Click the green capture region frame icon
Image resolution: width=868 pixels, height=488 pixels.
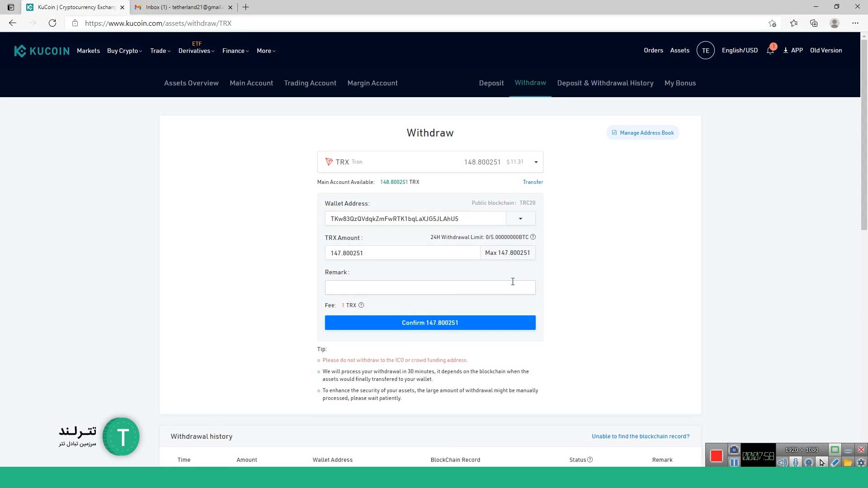coord(835,450)
